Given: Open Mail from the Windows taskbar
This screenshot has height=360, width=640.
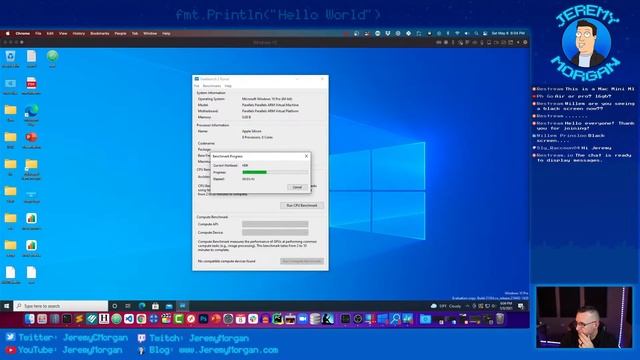Looking at the screenshot, I should point(169,306).
